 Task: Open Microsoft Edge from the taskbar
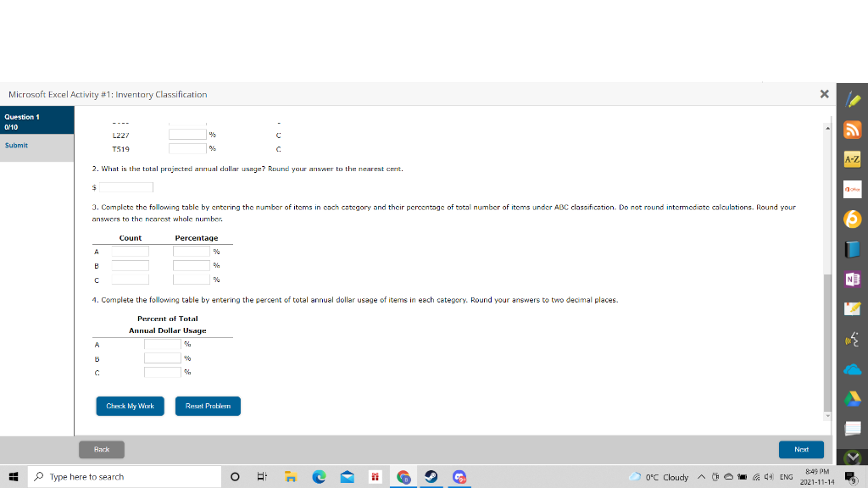320,477
